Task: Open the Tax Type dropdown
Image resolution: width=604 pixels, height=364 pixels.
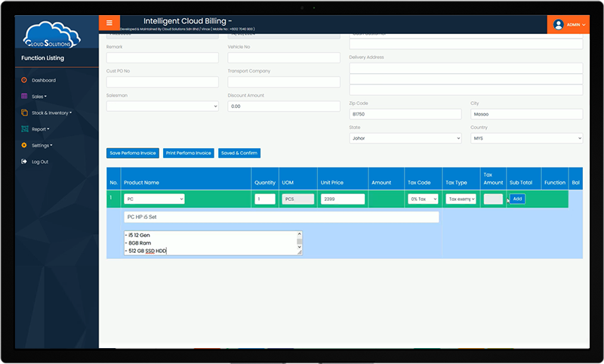Action: (x=461, y=199)
